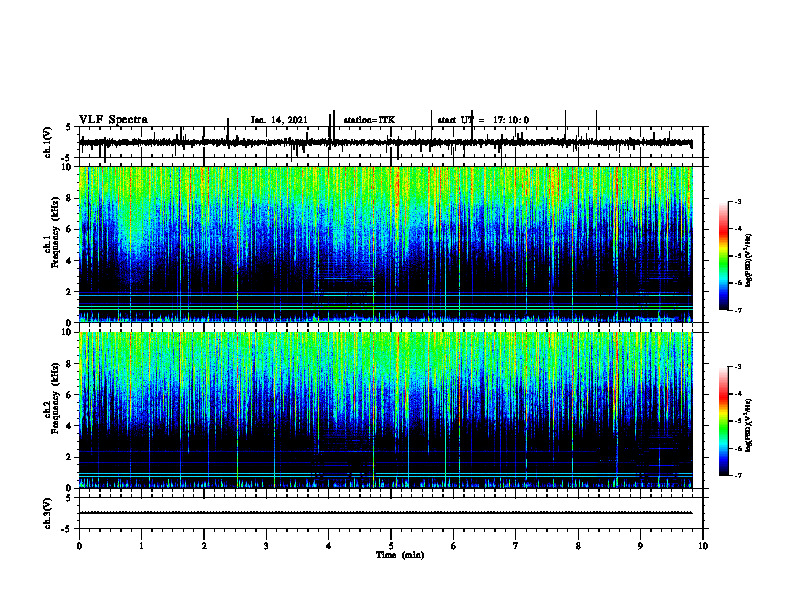
Task: Click the "ch.1(V)" waveform axis label
Action: coord(48,142)
